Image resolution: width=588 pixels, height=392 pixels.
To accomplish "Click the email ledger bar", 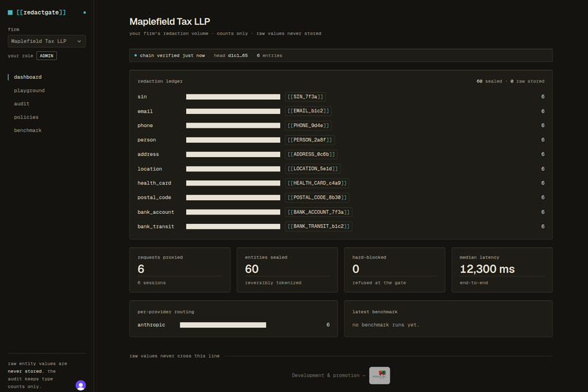I will click(x=233, y=111).
